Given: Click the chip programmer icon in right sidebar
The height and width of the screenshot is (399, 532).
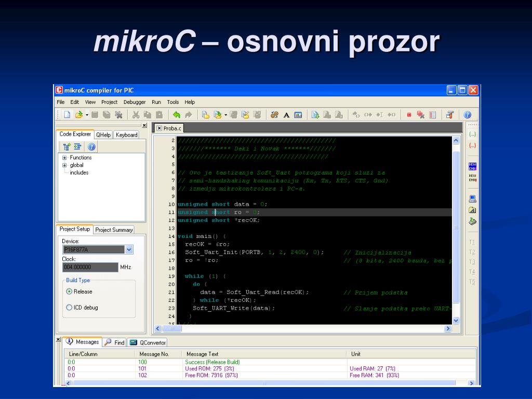Looking at the screenshot, I should 472,222.
